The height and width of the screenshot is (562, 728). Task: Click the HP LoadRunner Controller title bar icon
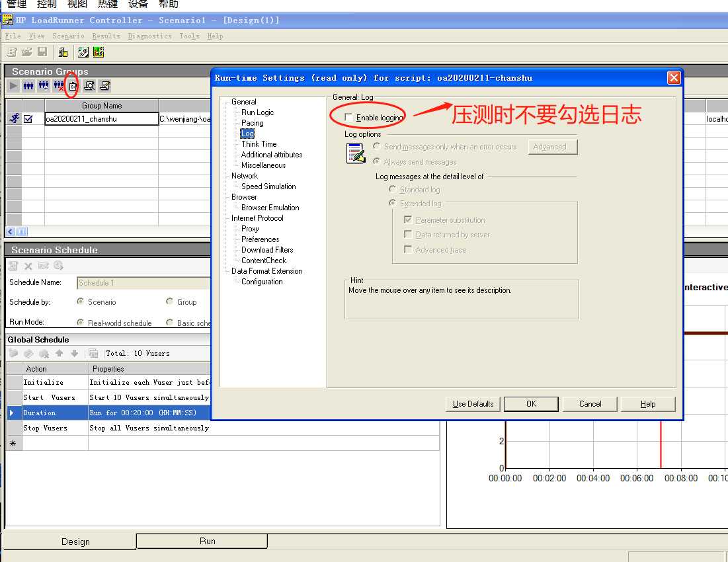point(7,20)
